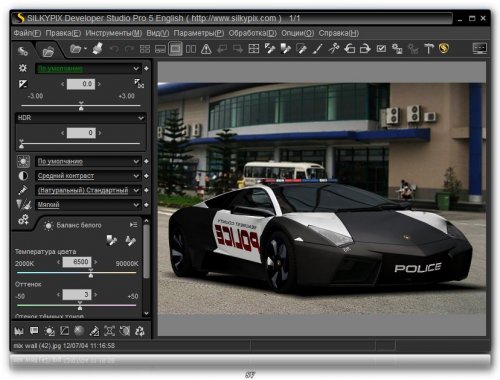Open the tone curve icon
Image resolution: width=500 pixels, height=380 pixels.
click(x=64, y=331)
